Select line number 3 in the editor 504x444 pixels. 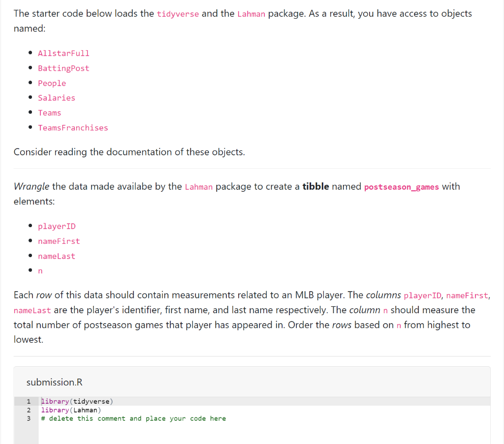pos(29,418)
